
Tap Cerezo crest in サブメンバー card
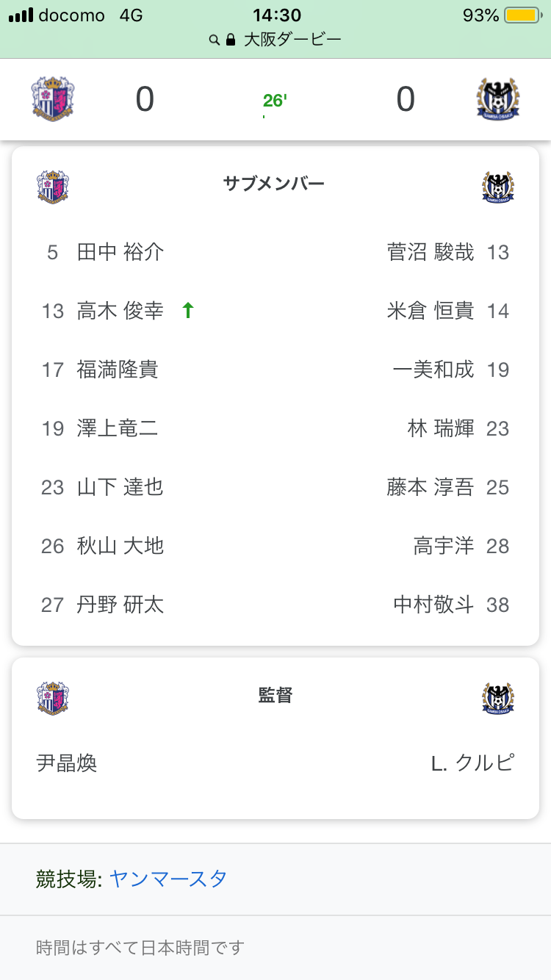(53, 186)
